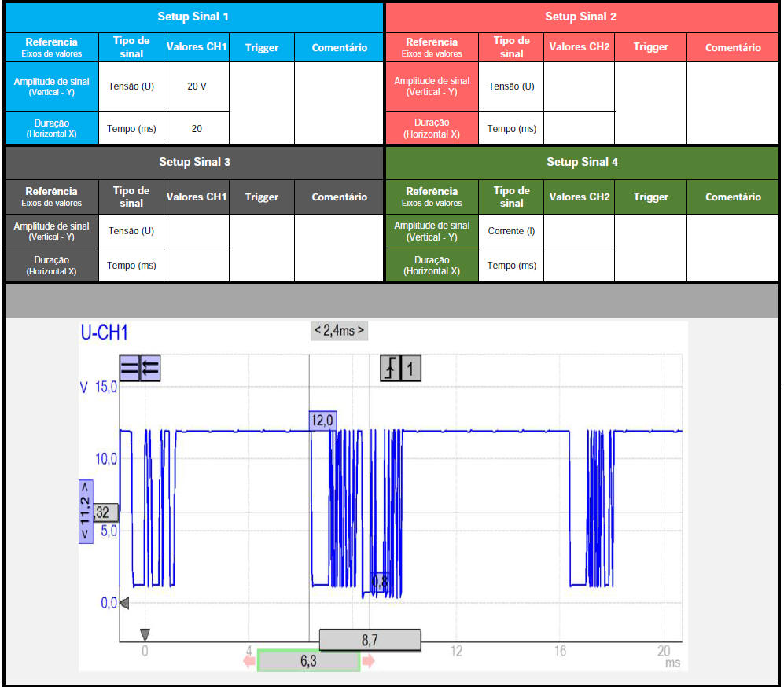This screenshot has height=687, width=784.
Task: Click the 12,0 voltage cursor readout
Action: click(323, 421)
